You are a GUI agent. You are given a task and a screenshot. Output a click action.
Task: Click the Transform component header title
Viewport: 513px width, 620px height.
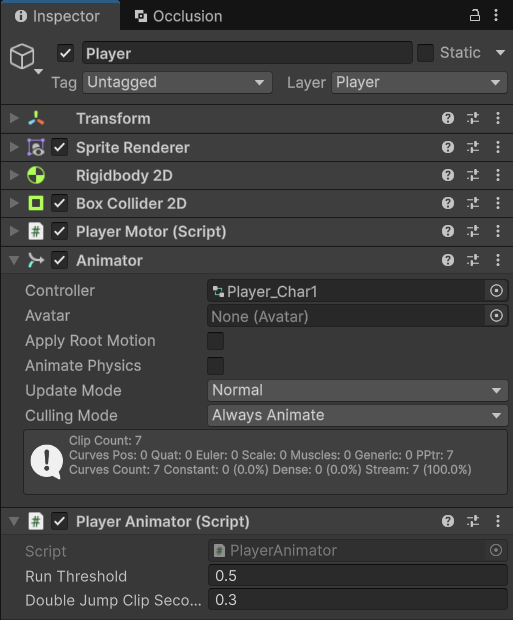coord(113,119)
